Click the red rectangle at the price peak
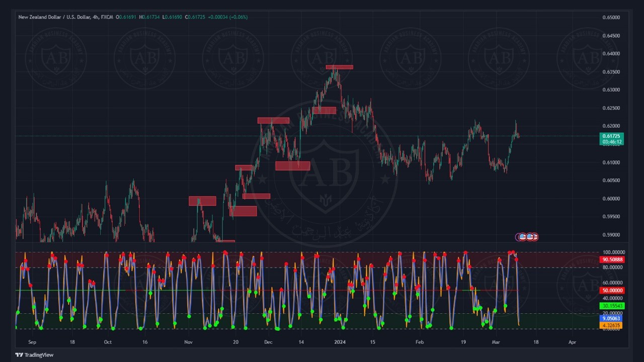644x362 pixels. coord(339,67)
